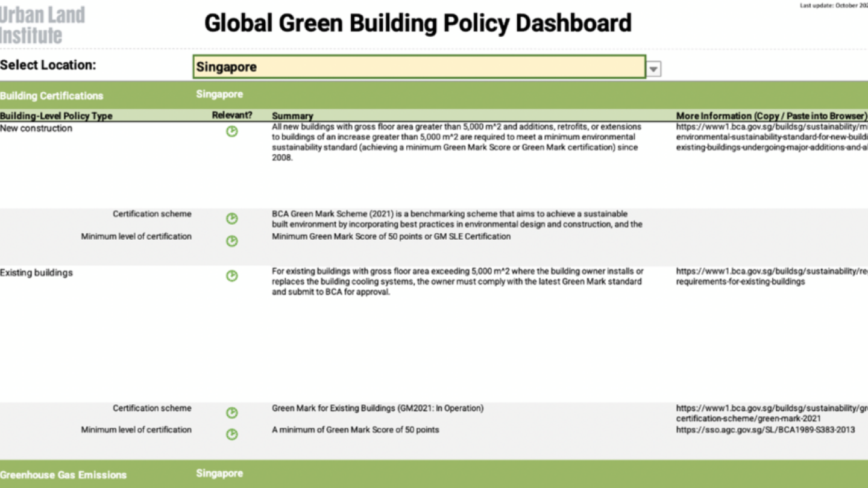Image resolution: width=868 pixels, height=488 pixels.
Task: Click the relevance icon beside GM SLE Certification row
Action: (232, 241)
